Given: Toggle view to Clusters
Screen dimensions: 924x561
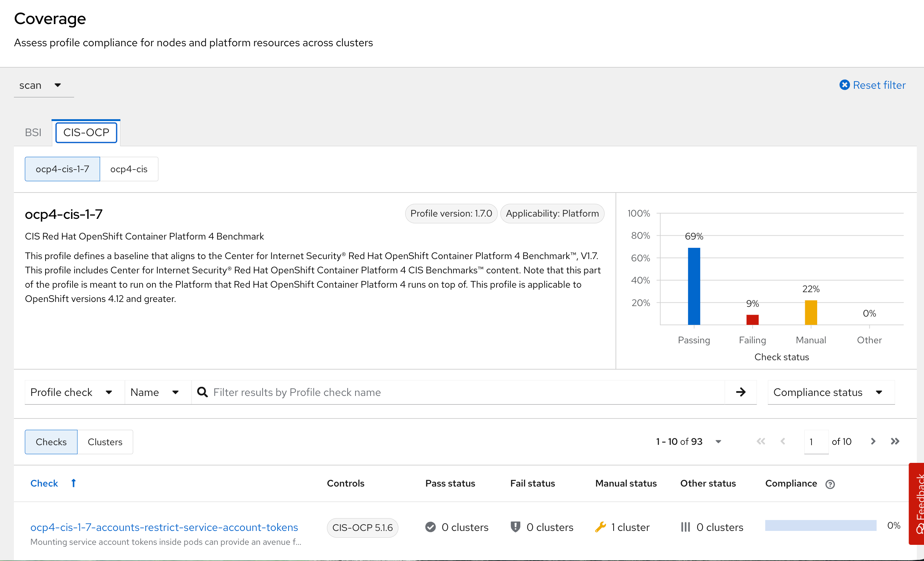Looking at the screenshot, I should (105, 442).
